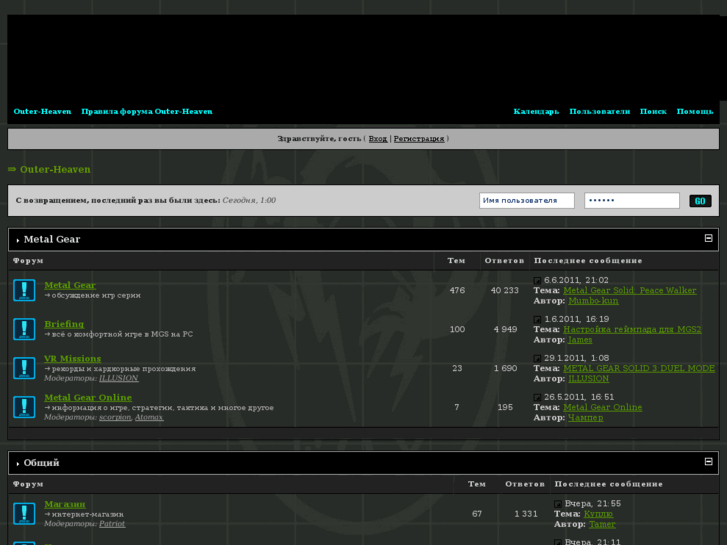Screen dimensions: 727x545
Task: Open topic METAL GEAR SOLID 3: DUEL MODE
Action: [x=639, y=368]
